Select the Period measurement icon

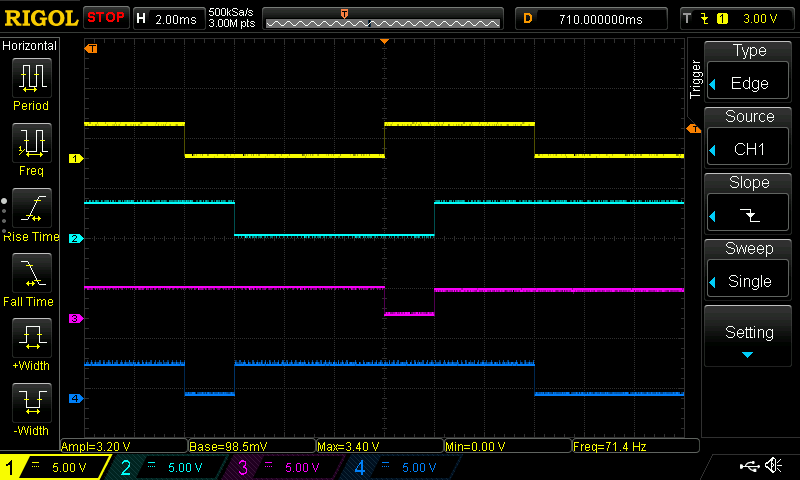(x=32, y=78)
